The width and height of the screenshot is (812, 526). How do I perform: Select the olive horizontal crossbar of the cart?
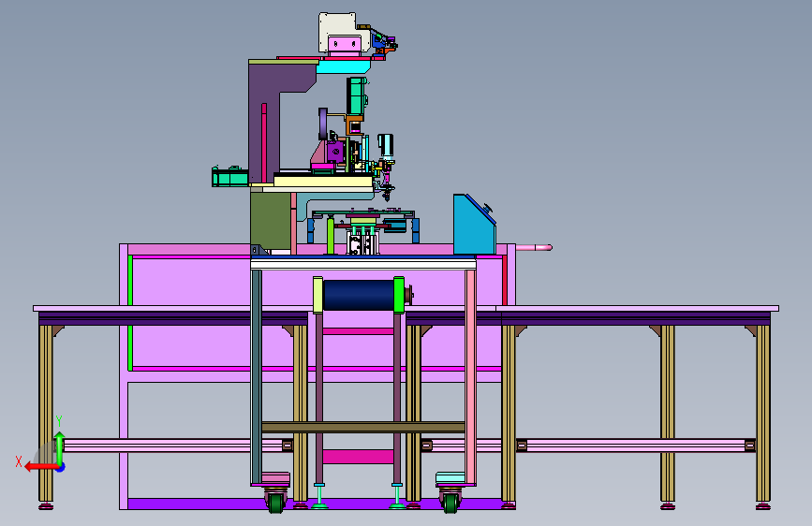point(363,427)
